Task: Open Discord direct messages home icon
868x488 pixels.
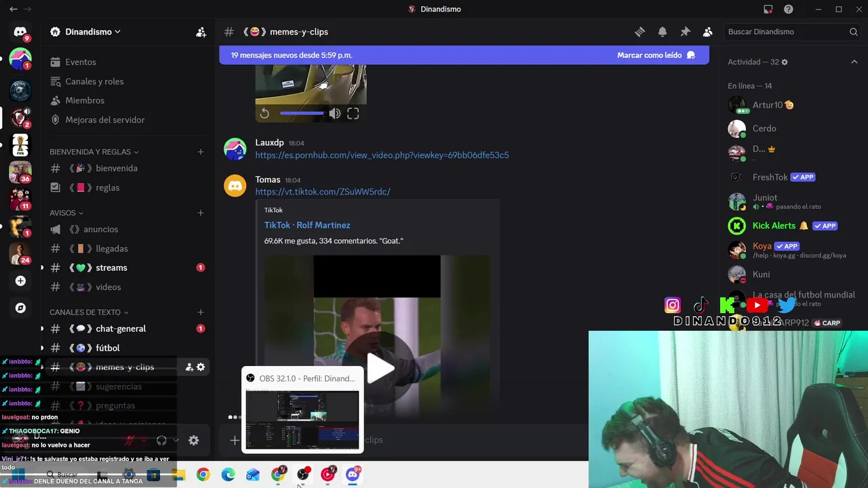Action: (20, 32)
